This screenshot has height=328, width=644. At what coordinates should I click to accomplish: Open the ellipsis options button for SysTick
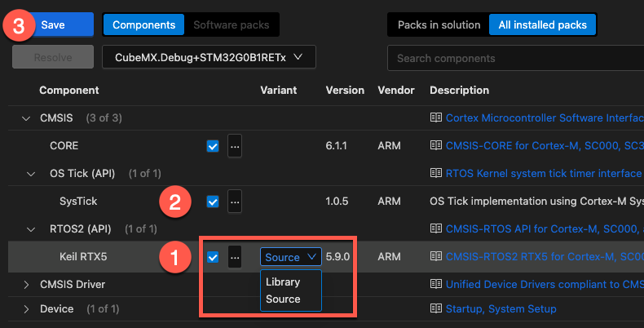pyautogui.click(x=235, y=201)
